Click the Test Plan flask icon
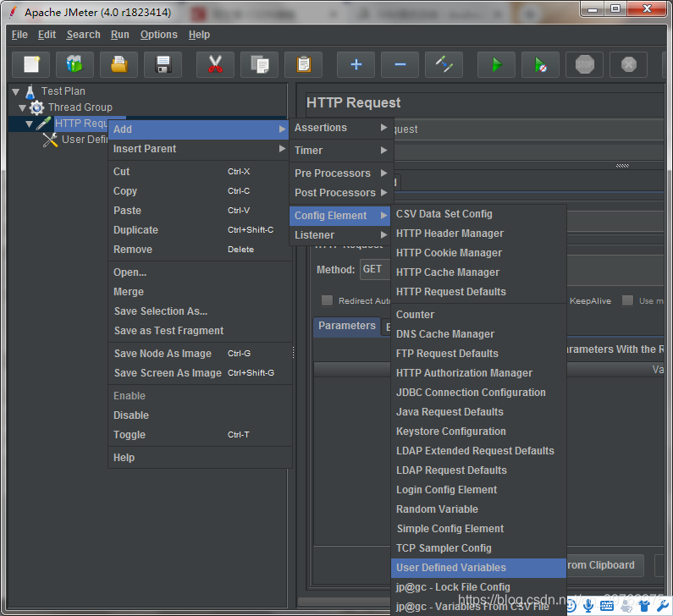 pos(30,91)
